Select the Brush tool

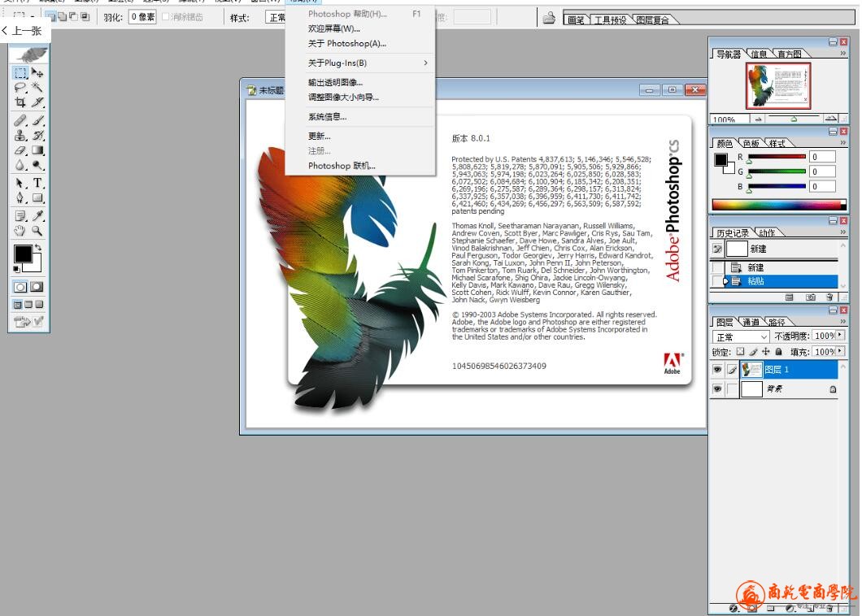(37, 120)
